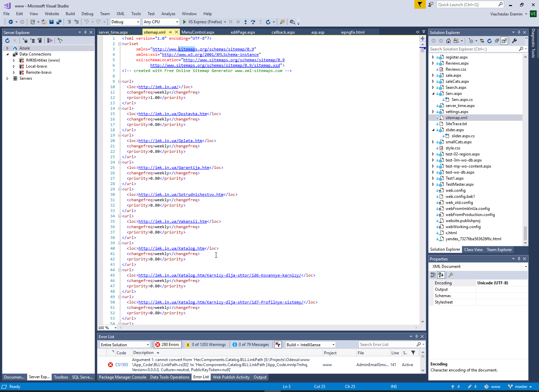The height and width of the screenshot is (392, 539).
Task: Sort properties alphabetically in Properties panel
Action: [x=441, y=275]
